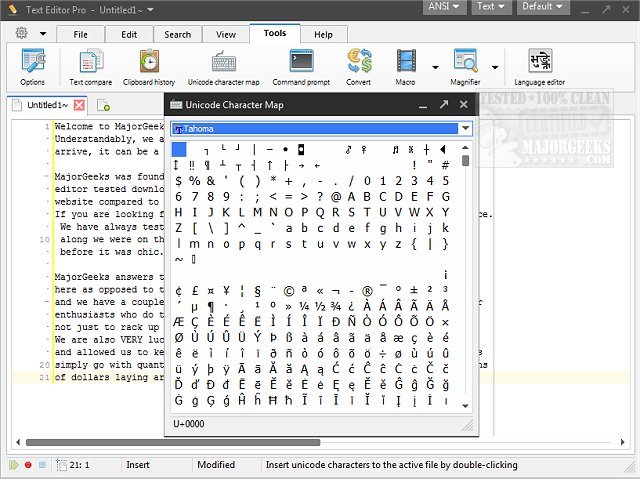The image size is (640, 479).
Task: Expand the Macro dropdown arrow
Action: [435, 68]
